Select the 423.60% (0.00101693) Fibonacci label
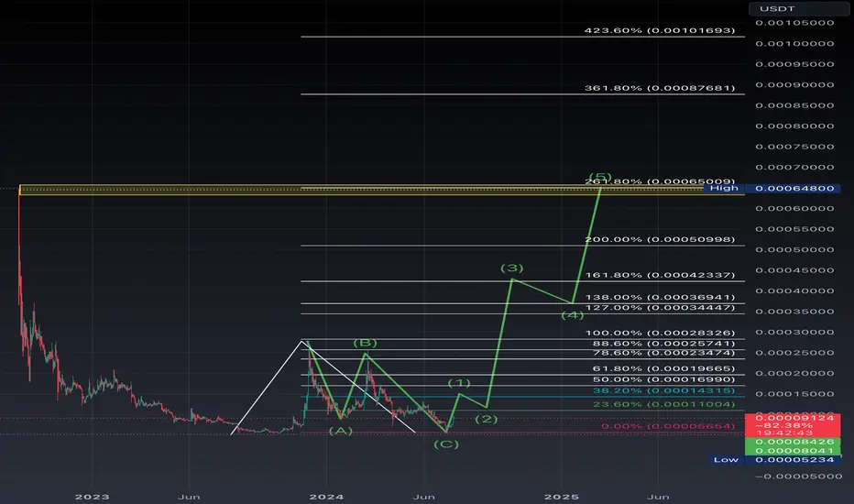 (660, 30)
